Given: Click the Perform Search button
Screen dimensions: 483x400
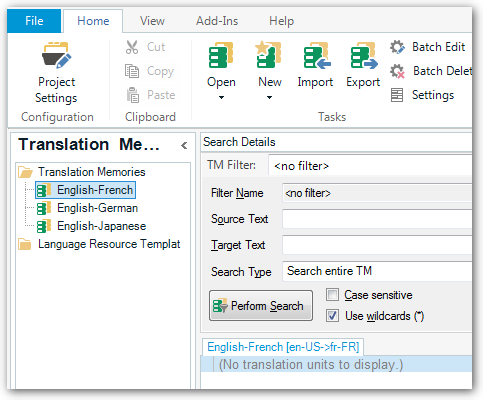Looking at the screenshot, I should (x=261, y=305).
